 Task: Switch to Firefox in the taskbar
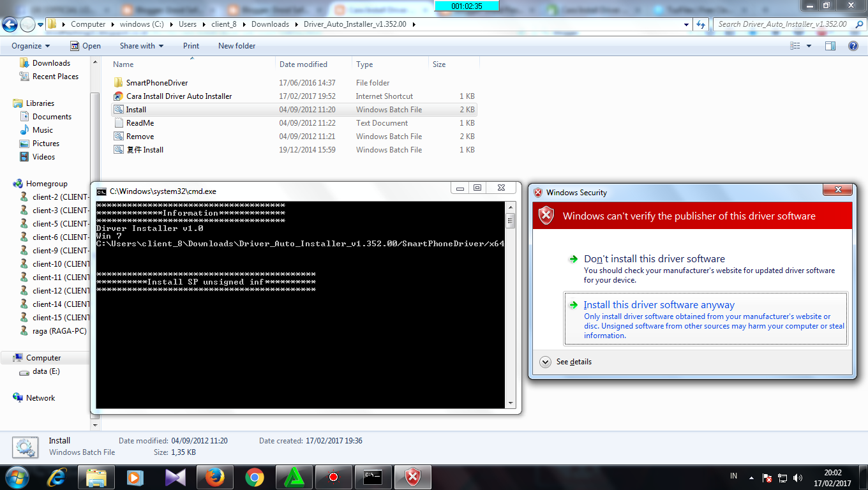[214, 477]
